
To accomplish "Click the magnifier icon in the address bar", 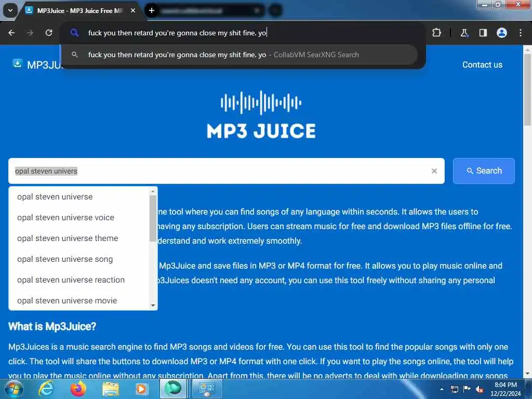I will 74,33.
